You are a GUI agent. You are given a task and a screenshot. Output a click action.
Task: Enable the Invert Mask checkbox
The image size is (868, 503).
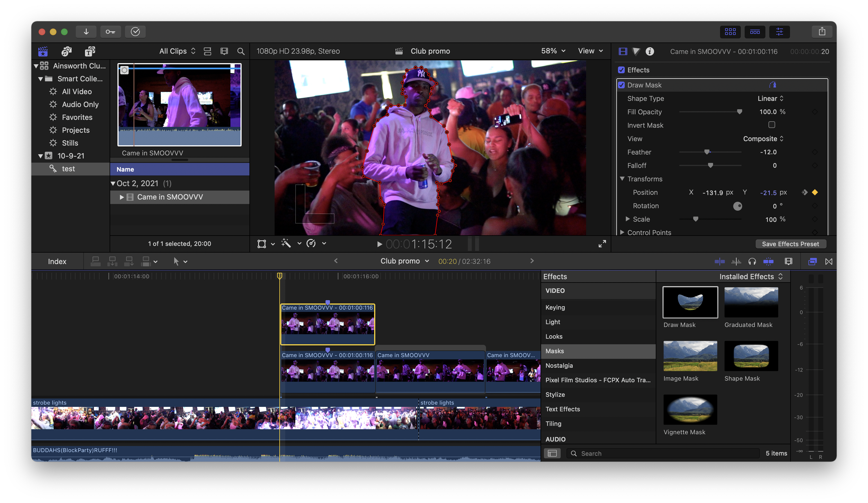tap(772, 125)
